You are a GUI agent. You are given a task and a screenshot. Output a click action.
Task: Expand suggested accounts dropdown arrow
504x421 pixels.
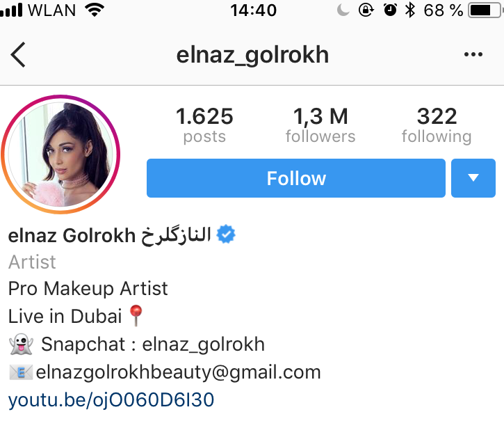pos(473,178)
